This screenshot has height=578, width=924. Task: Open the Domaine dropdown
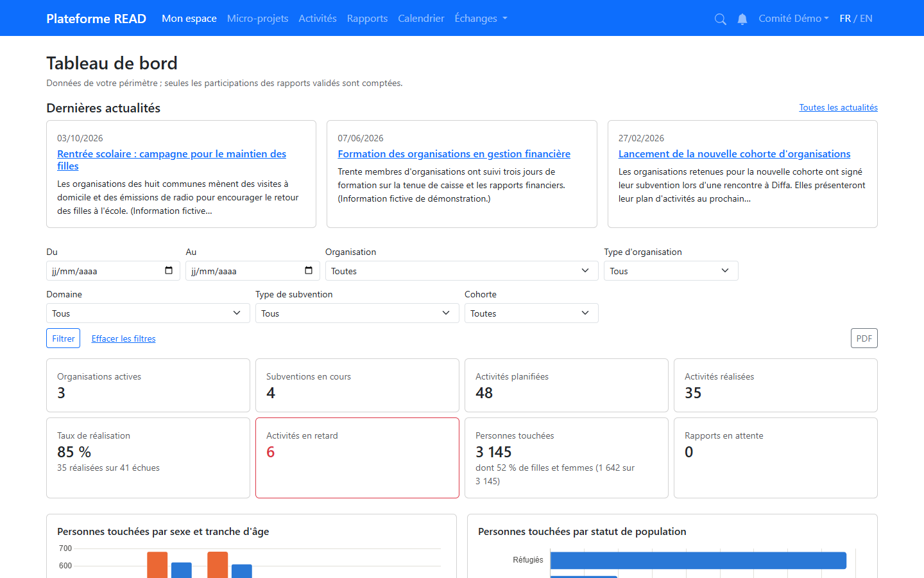(148, 313)
